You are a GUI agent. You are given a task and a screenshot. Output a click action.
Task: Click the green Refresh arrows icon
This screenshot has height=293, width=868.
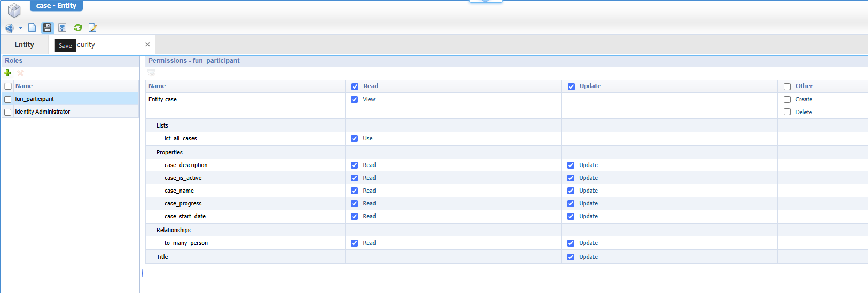(x=78, y=28)
